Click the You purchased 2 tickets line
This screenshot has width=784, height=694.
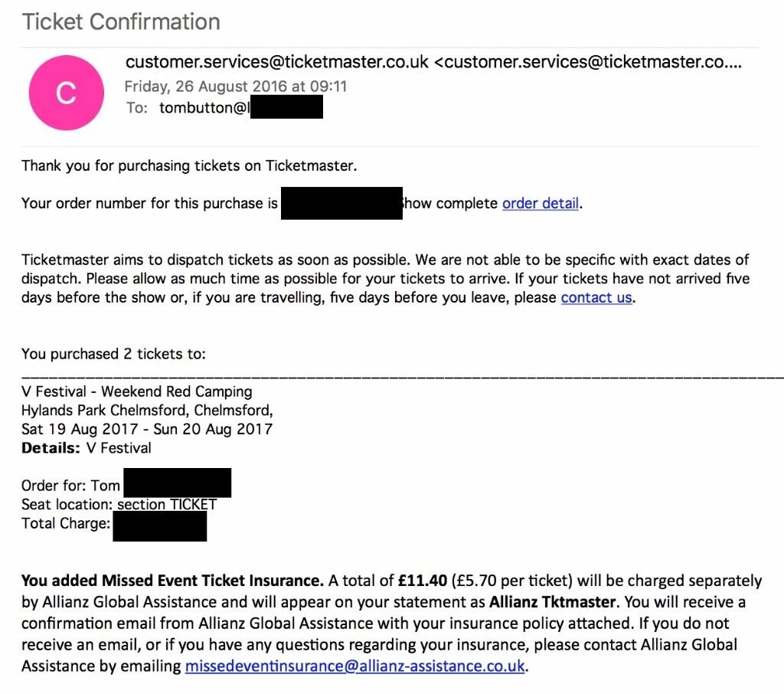(x=113, y=354)
